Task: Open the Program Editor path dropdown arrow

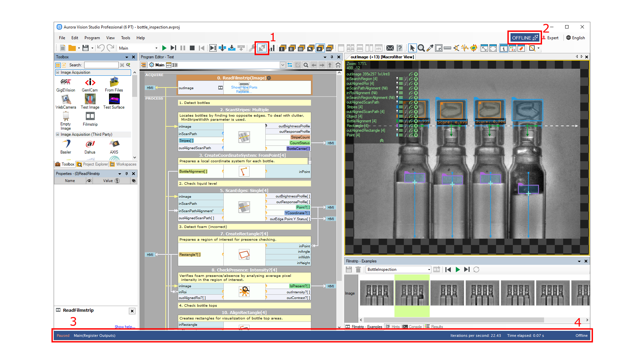Action: [282, 65]
